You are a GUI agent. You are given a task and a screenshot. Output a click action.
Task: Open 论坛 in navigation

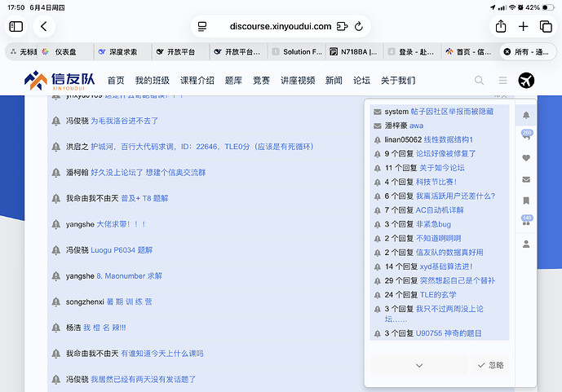tap(361, 81)
